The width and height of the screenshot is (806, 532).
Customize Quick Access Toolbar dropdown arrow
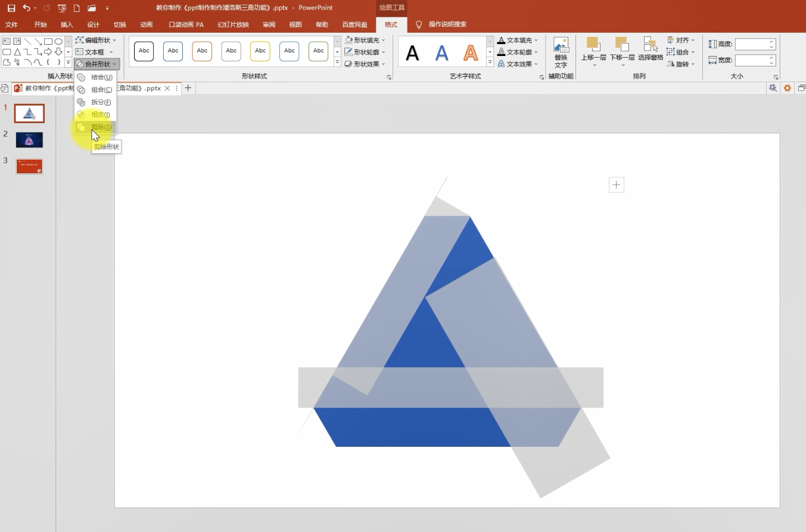107,8
